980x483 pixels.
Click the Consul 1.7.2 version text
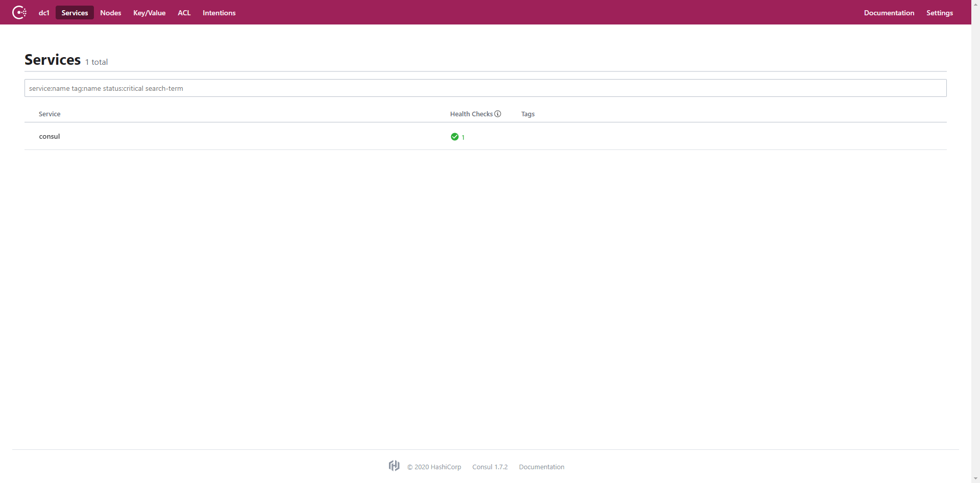click(490, 467)
